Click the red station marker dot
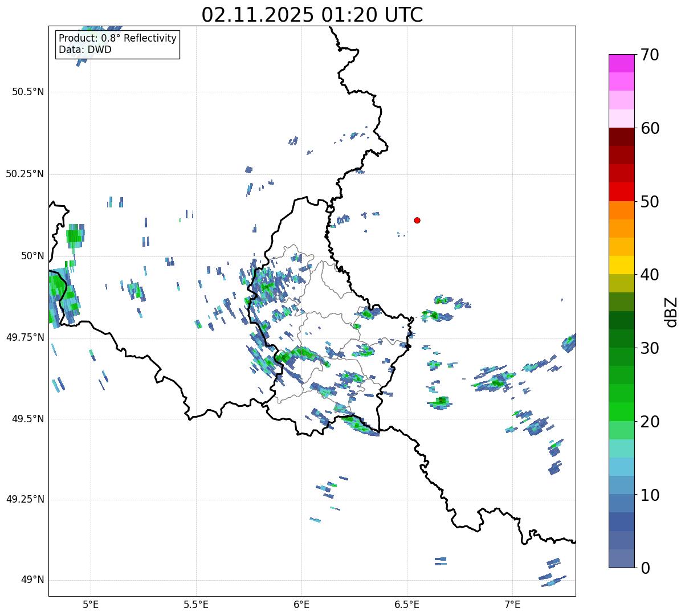This screenshot has width=685, height=616. click(417, 220)
